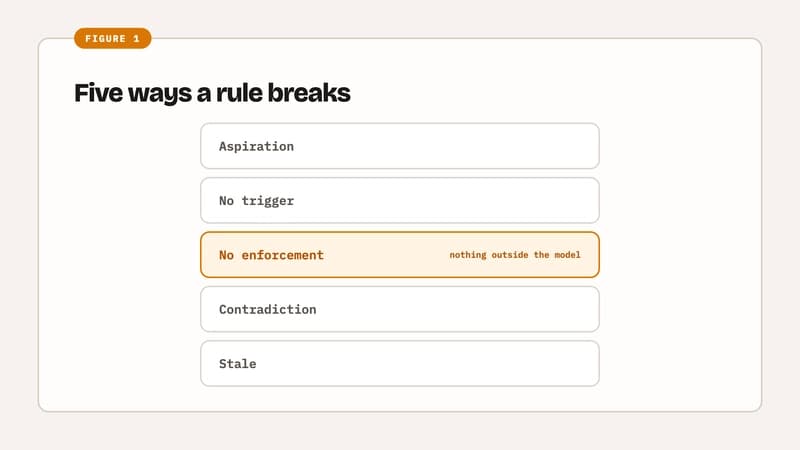The image size is (800, 450).
Task: Click the word nothing in the annotation
Action: coord(468,255)
